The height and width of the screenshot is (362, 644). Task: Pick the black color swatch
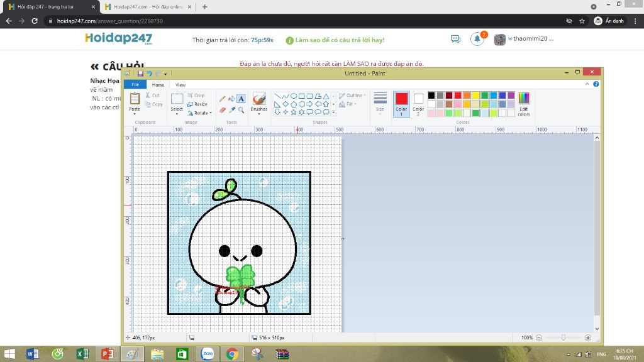pos(431,96)
